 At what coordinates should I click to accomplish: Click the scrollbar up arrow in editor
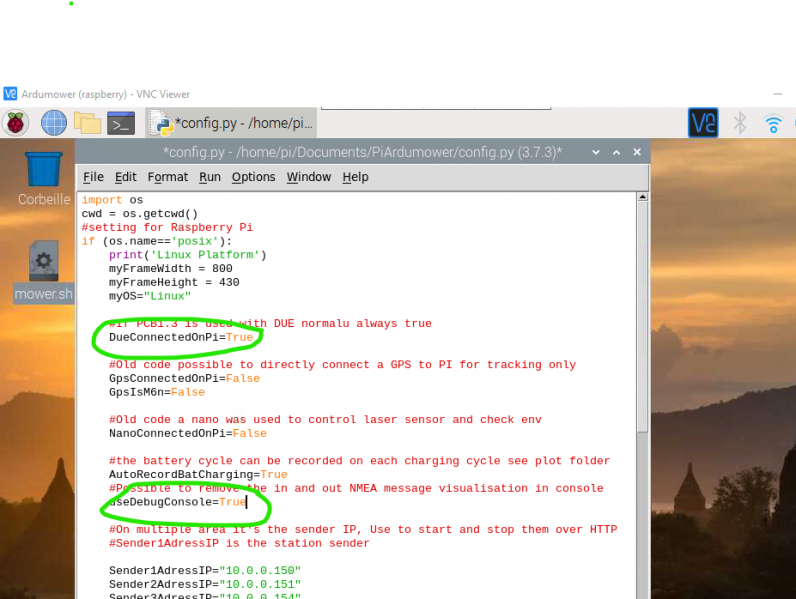point(643,197)
